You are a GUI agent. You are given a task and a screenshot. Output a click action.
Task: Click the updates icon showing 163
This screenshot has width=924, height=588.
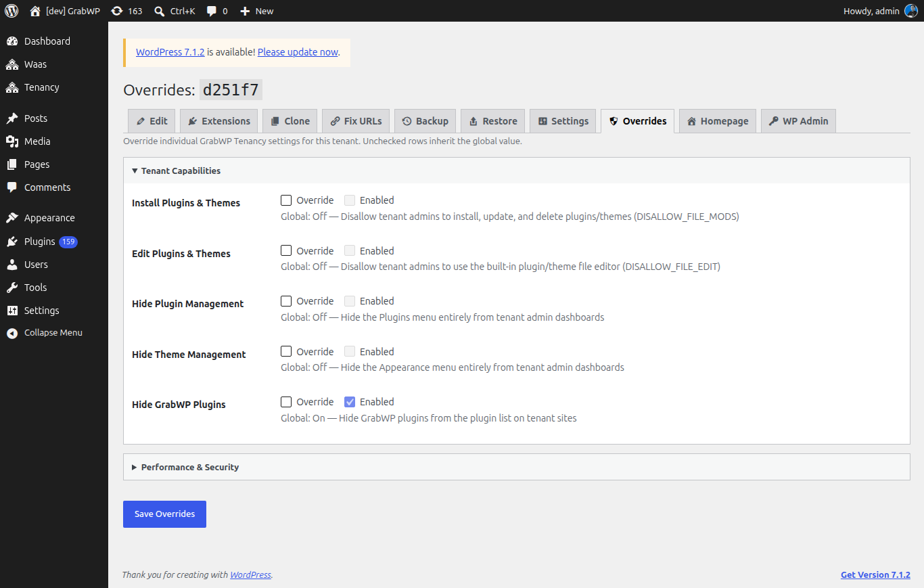click(117, 11)
